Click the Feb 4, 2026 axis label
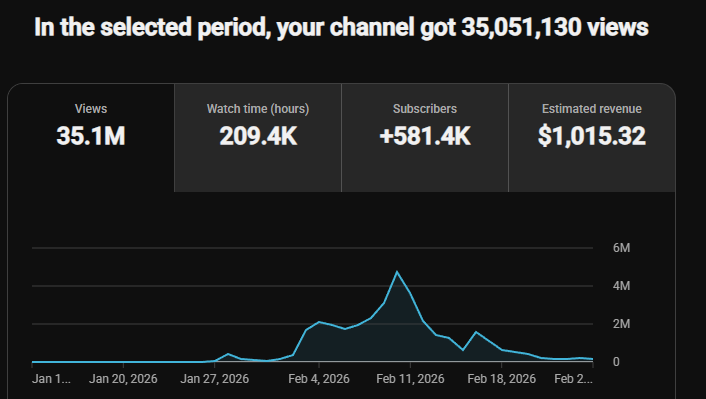 click(x=319, y=379)
